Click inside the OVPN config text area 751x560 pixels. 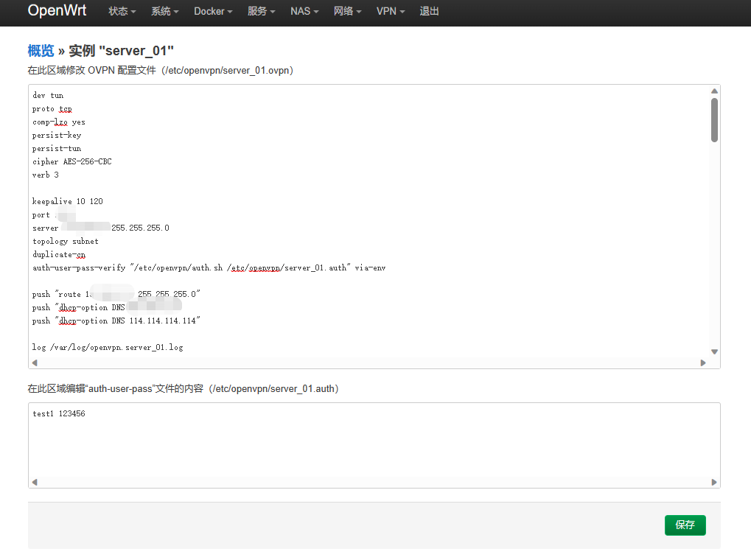tap(368, 221)
